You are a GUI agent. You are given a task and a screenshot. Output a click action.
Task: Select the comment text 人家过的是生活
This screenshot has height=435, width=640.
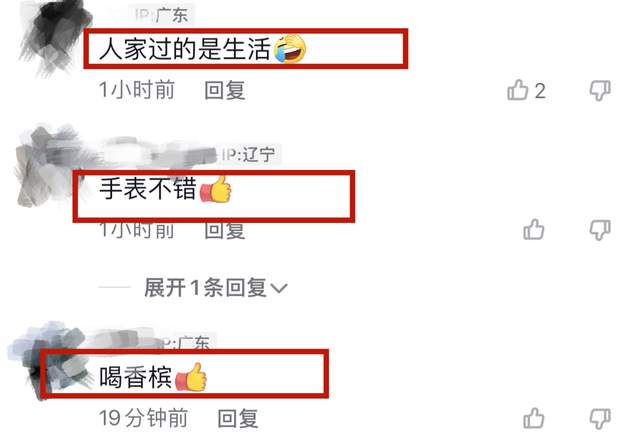[x=185, y=49]
